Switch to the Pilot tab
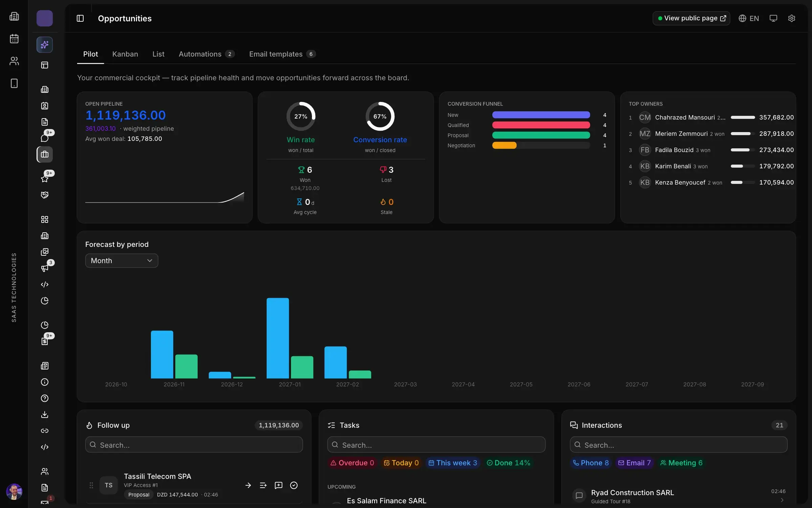 coord(90,54)
